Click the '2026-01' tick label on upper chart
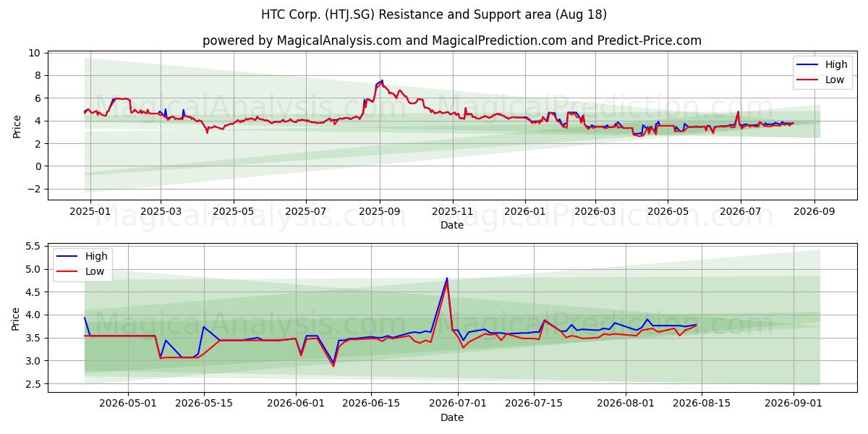 click(x=525, y=212)
